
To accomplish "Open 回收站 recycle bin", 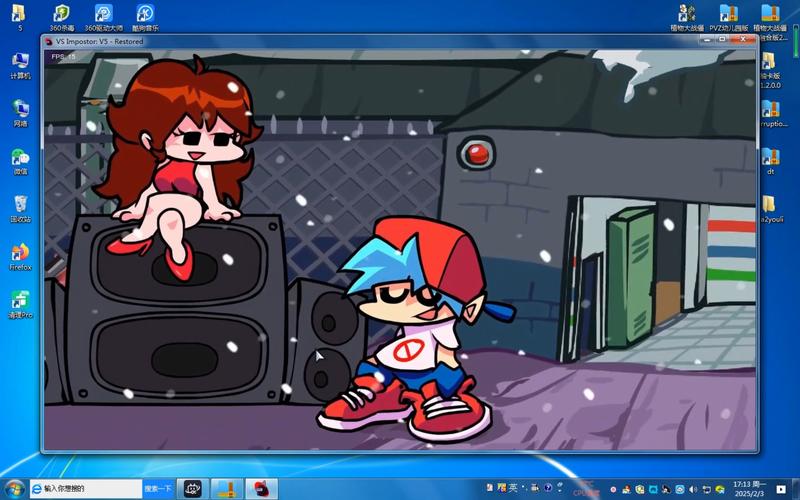I will tap(20, 209).
